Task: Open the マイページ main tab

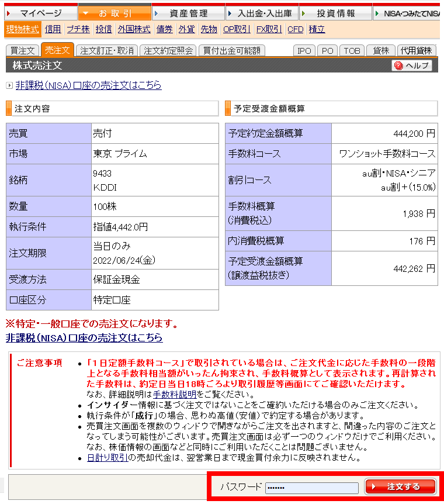Action: tap(41, 13)
